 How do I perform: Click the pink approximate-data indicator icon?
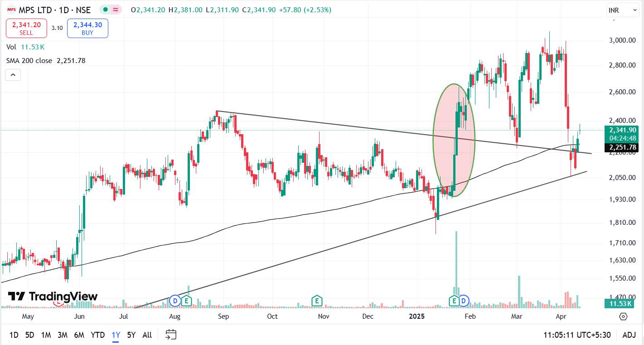pos(116,10)
